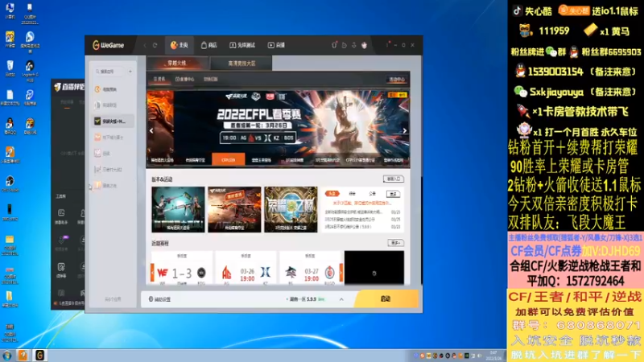This screenshot has height=362, width=644.
Task: Select the sidebar game entry above the folder-icon entry
Action: tap(113, 169)
